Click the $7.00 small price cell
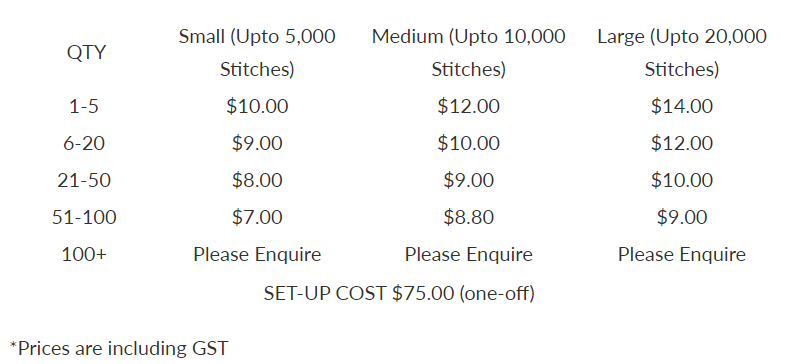804x364 pixels. point(257,217)
